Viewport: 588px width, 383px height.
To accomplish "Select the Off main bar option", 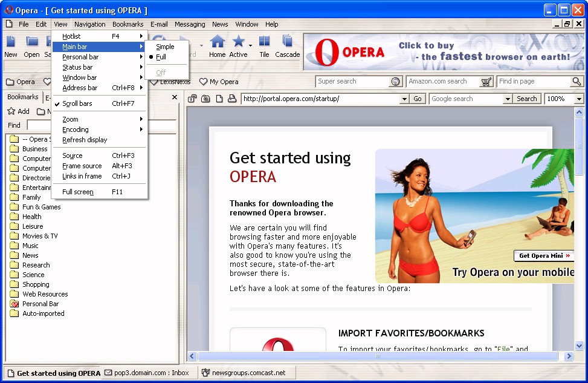I will [167, 73].
